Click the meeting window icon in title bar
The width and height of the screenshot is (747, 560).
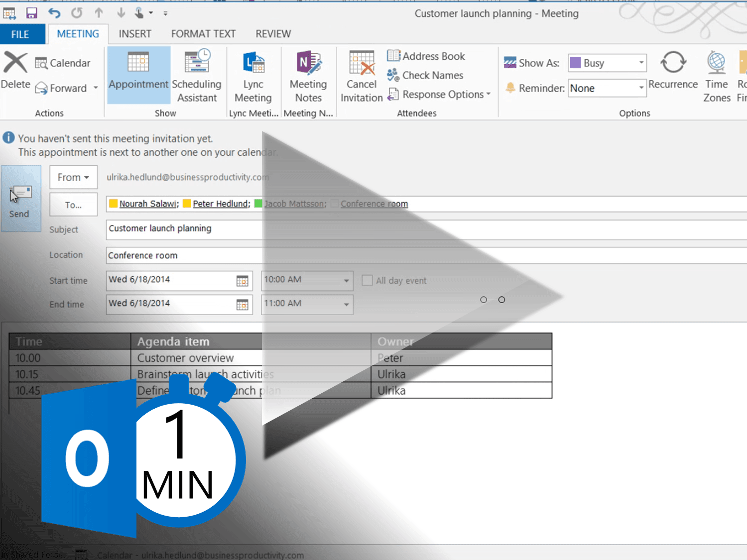(x=9, y=13)
